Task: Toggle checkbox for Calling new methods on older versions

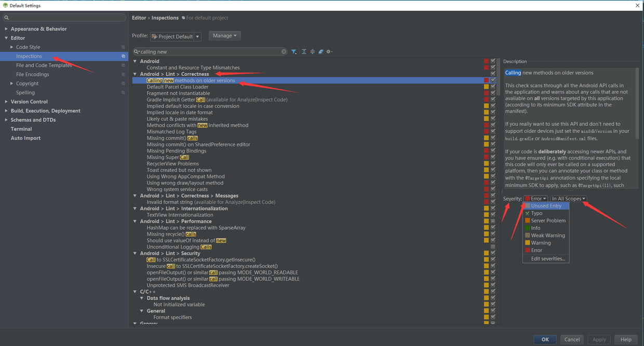Action: coord(493,80)
